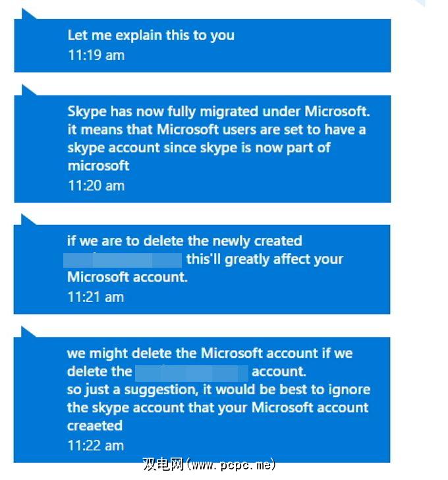Click the blurred name before "this'll greatly affect"
The height and width of the screenshot is (480, 448).
coord(123,259)
